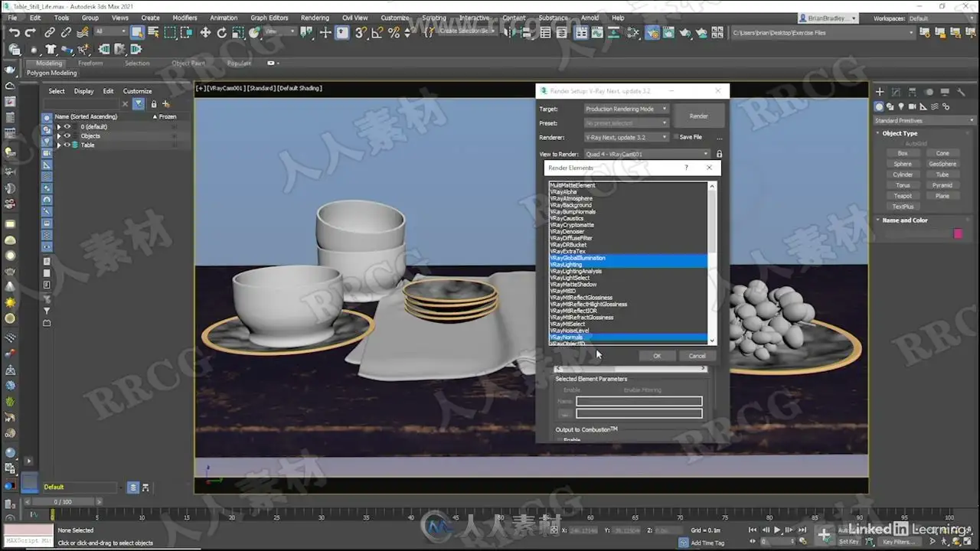Open the Modify tab in the command panel
Image resolution: width=980 pixels, height=551 pixels.
[897, 92]
